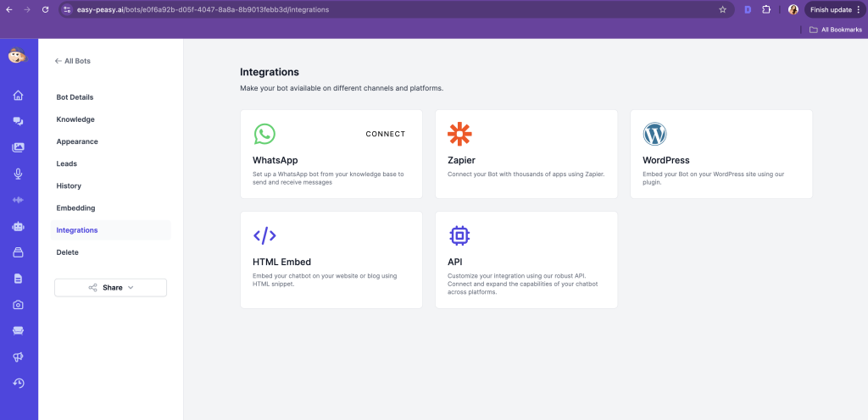This screenshot has height=420, width=868.
Task: Open the Zapier integration card
Action: point(526,154)
